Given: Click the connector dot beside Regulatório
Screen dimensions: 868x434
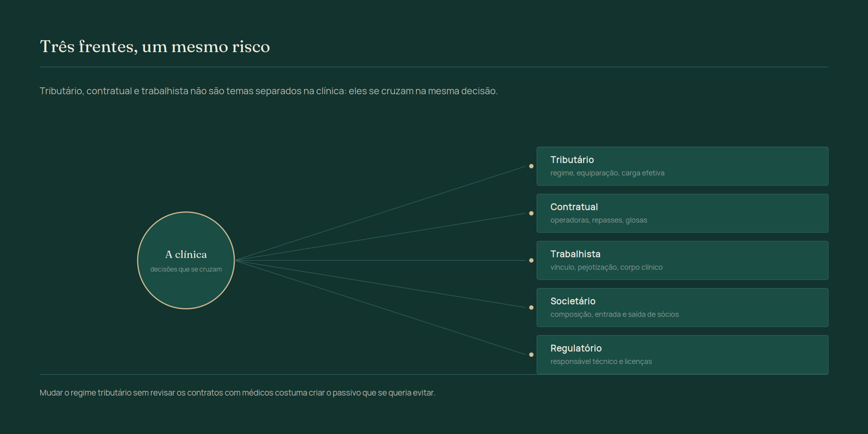Looking at the screenshot, I should 531,355.
